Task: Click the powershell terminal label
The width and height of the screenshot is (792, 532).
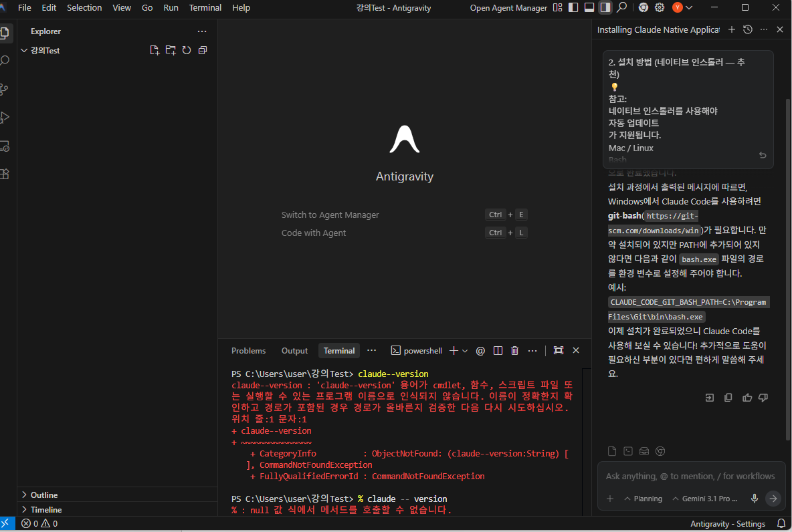Action: (417, 351)
